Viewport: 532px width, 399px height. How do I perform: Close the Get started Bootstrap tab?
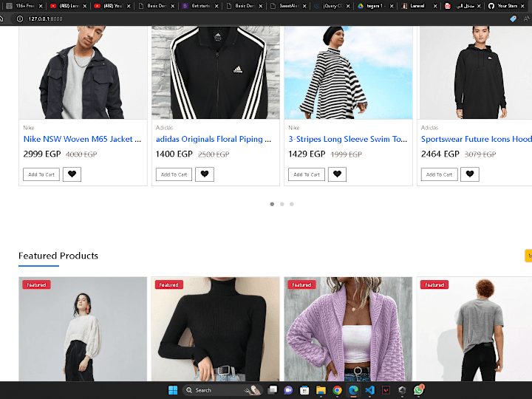pyautogui.click(x=216, y=6)
